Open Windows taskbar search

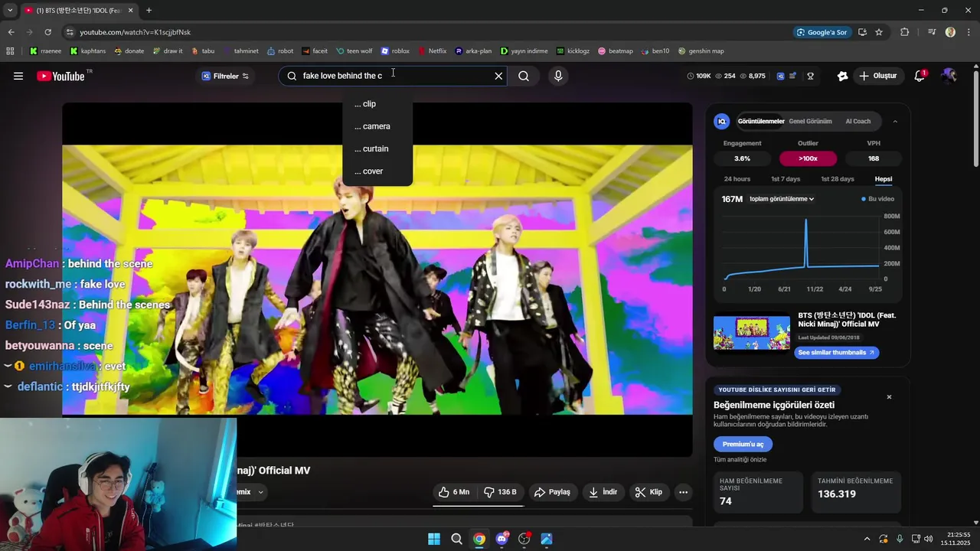pos(456,539)
